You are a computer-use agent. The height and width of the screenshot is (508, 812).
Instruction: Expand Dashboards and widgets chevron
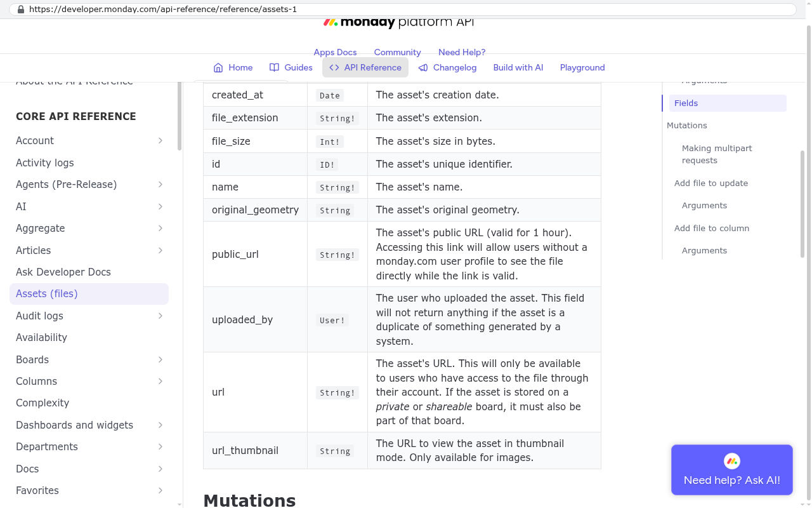pos(160,425)
